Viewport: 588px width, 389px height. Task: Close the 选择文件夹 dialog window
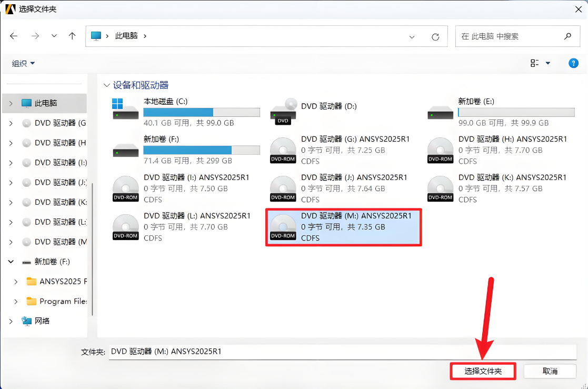tap(578, 9)
